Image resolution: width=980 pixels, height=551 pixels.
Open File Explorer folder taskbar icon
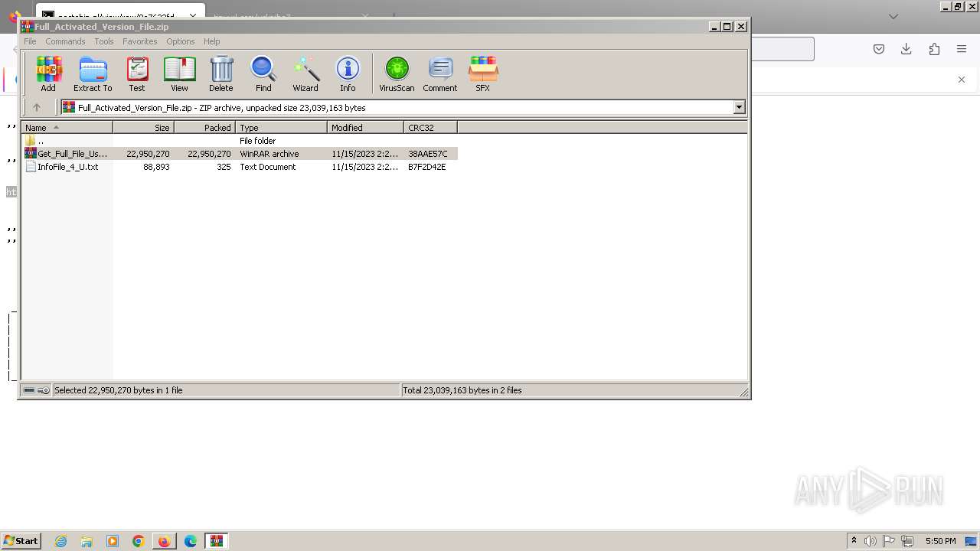pyautogui.click(x=87, y=541)
